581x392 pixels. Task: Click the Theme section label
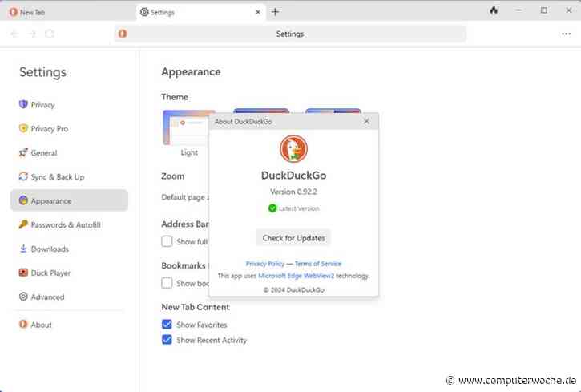(x=175, y=97)
